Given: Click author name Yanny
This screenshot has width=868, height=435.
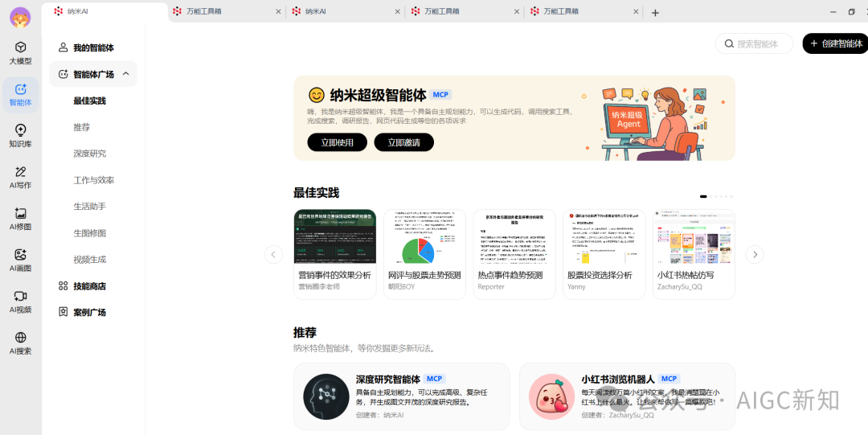Looking at the screenshot, I should pos(576,286).
